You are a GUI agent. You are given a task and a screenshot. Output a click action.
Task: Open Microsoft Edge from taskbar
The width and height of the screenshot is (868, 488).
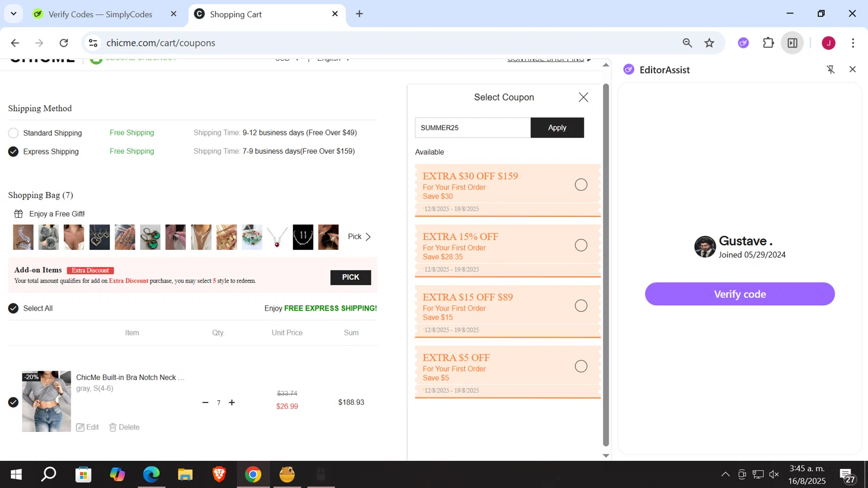(x=151, y=475)
